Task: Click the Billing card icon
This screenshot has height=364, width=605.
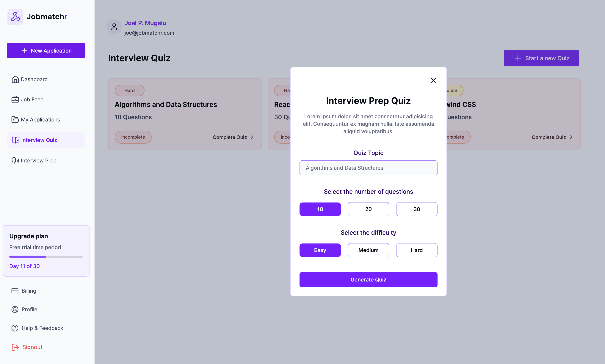Action: tap(15, 291)
